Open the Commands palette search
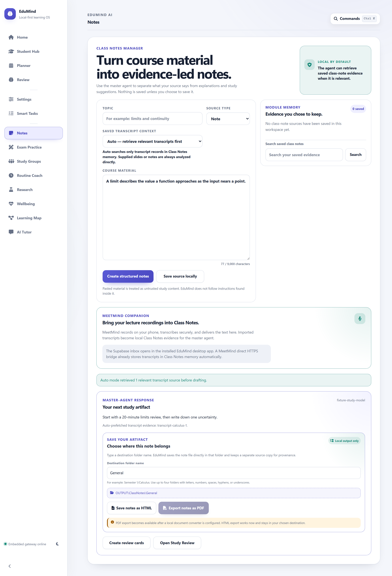 pyautogui.click(x=355, y=19)
